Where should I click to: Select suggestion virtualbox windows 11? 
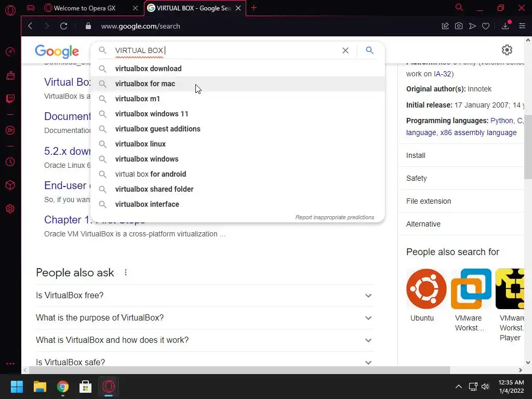(237, 114)
